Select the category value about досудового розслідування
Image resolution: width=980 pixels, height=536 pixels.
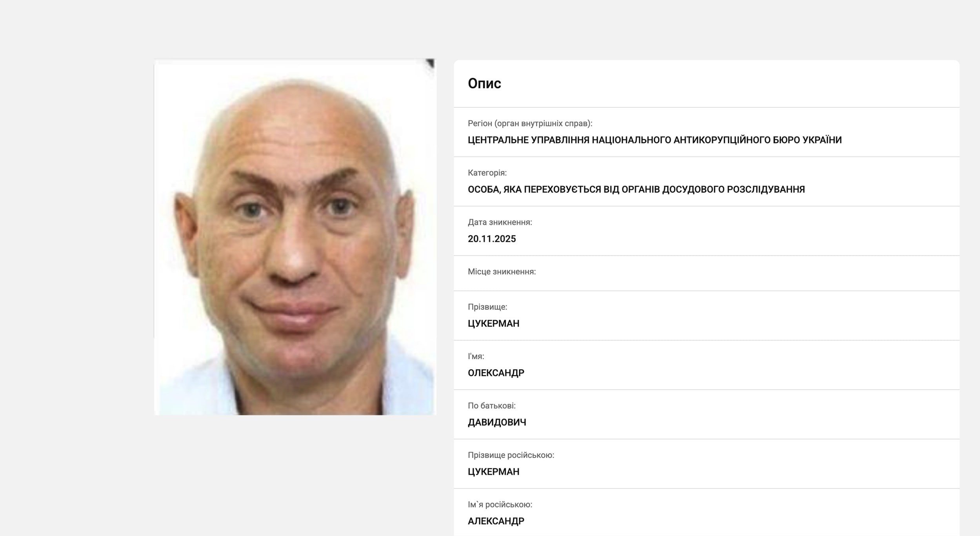click(636, 189)
